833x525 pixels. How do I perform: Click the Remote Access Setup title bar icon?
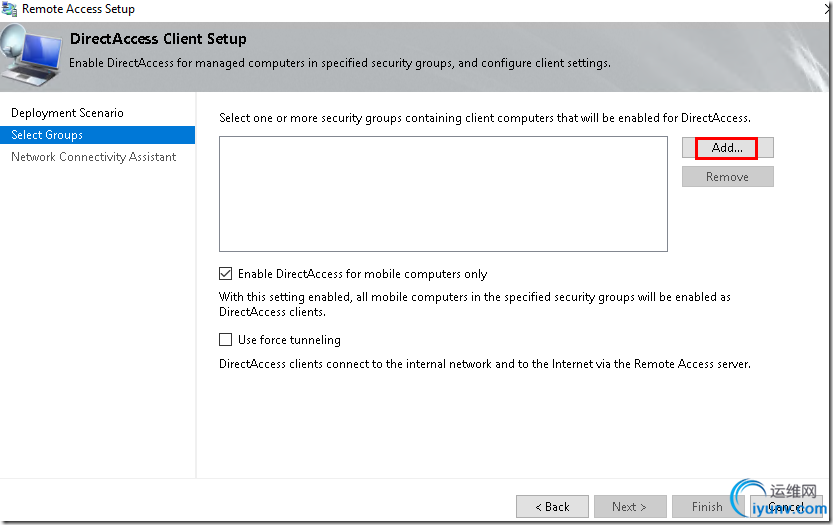click(10, 9)
